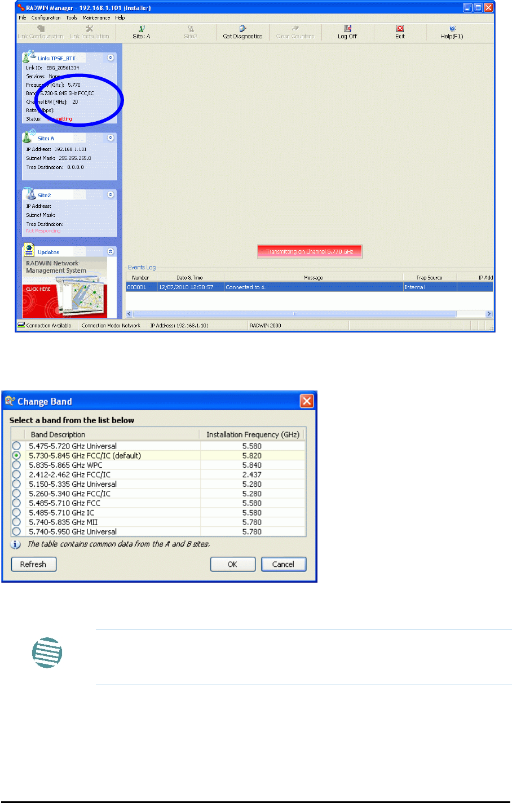Screen dimensions: 512x812
Task: Sort events by Trap Source column
Action: click(429, 277)
